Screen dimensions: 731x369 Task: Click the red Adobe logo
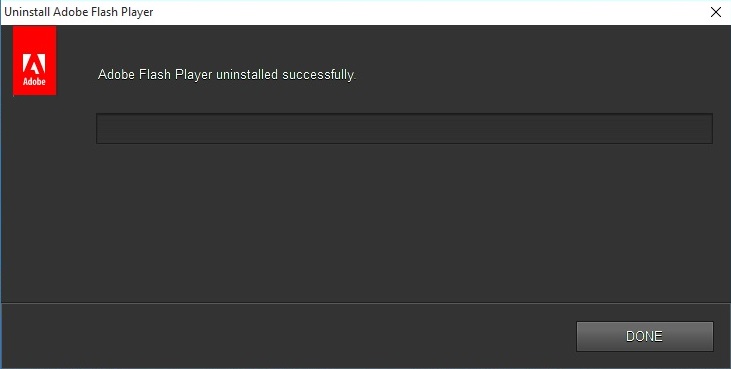pos(34,61)
